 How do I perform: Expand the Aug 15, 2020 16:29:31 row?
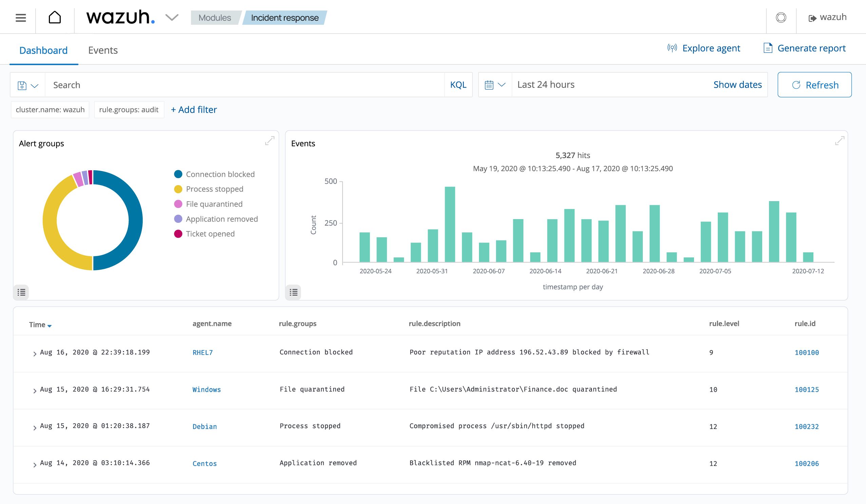pos(35,391)
